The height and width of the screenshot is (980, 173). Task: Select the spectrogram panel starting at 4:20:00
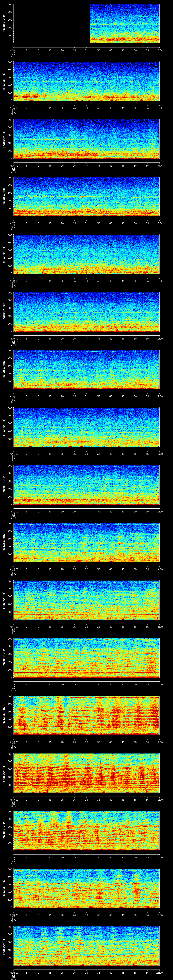87,946
